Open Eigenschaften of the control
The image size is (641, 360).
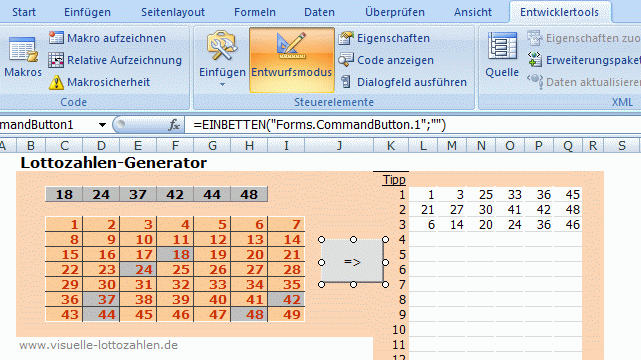coord(384,38)
